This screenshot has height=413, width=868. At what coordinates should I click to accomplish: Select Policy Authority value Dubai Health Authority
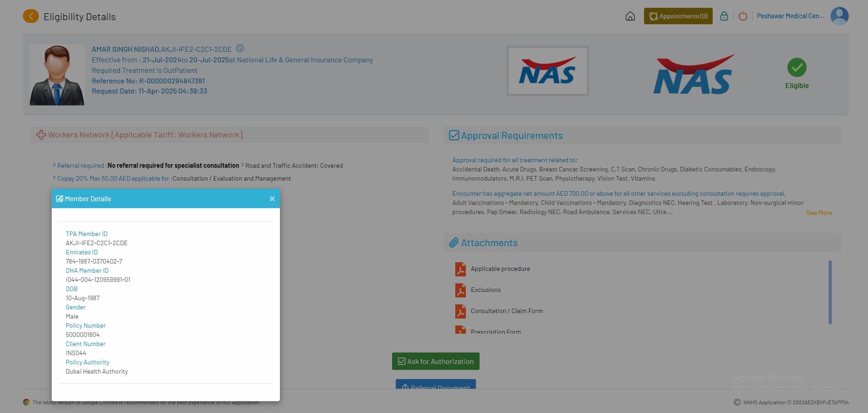(97, 371)
